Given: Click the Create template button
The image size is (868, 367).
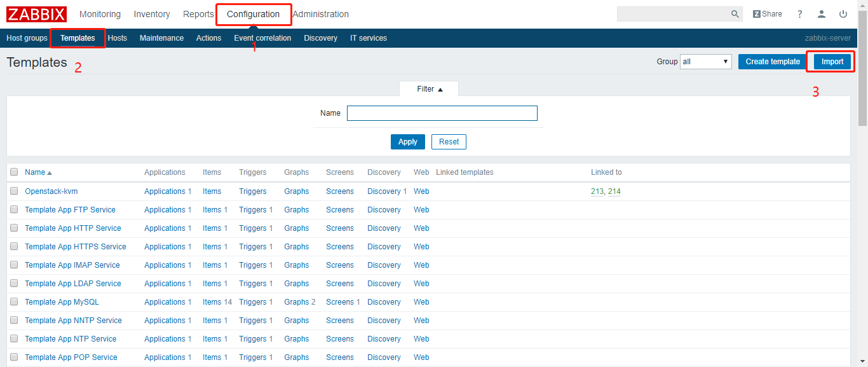Looking at the screenshot, I should [771, 61].
